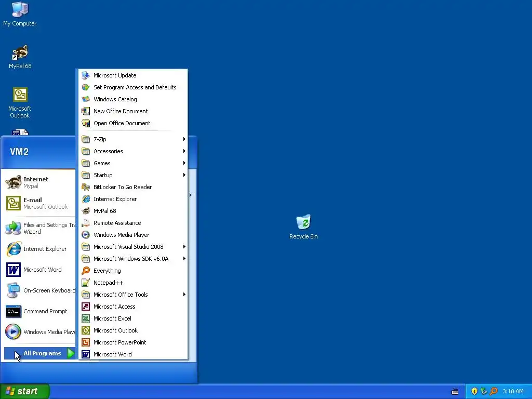Launch Microsoft Excel
The width and height of the screenshot is (532, 399).
(133, 318)
